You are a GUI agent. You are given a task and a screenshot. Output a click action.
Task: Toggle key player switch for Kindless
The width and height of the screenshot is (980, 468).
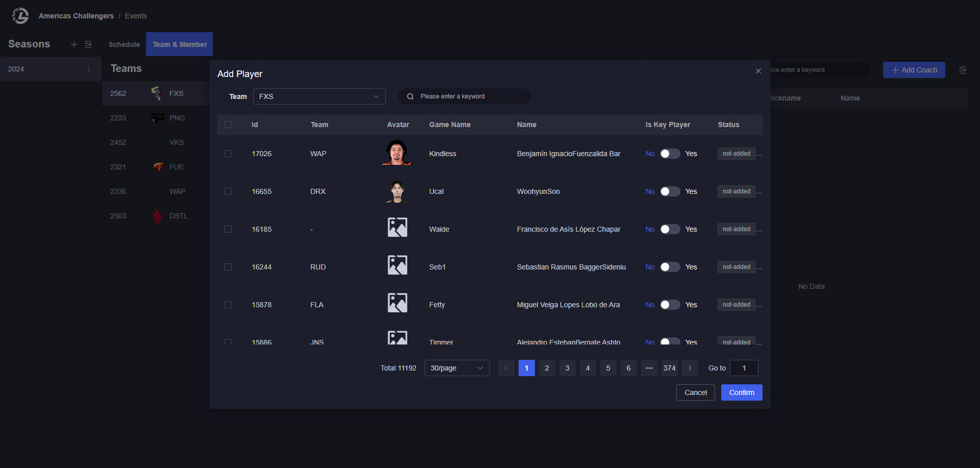[670, 154]
